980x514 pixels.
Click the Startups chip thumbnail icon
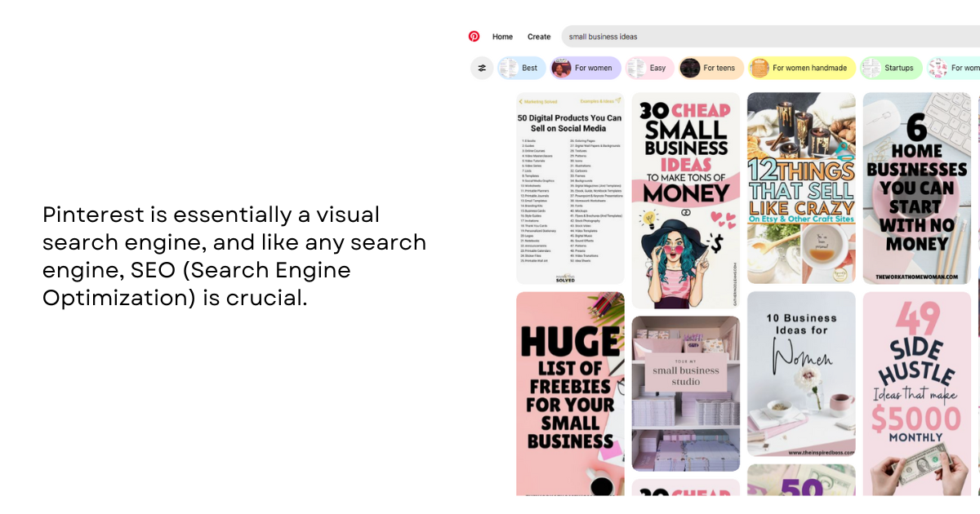click(x=871, y=68)
